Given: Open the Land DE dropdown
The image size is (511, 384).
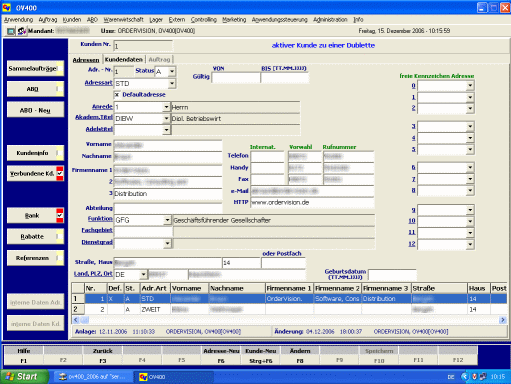Looking at the screenshot, I should point(143,275).
